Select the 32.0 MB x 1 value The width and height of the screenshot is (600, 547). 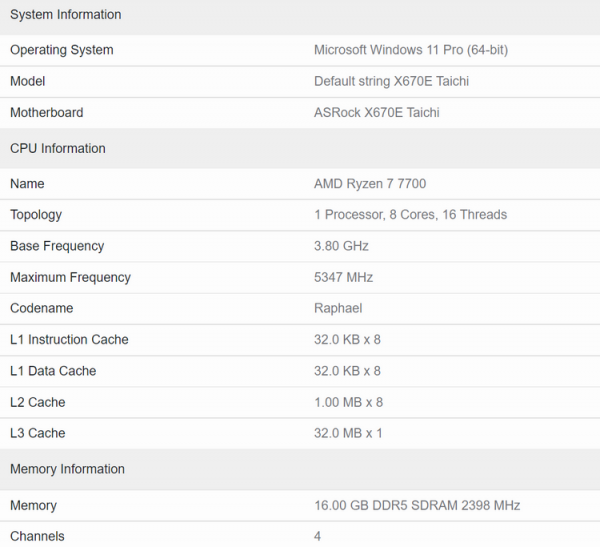click(348, 433)
